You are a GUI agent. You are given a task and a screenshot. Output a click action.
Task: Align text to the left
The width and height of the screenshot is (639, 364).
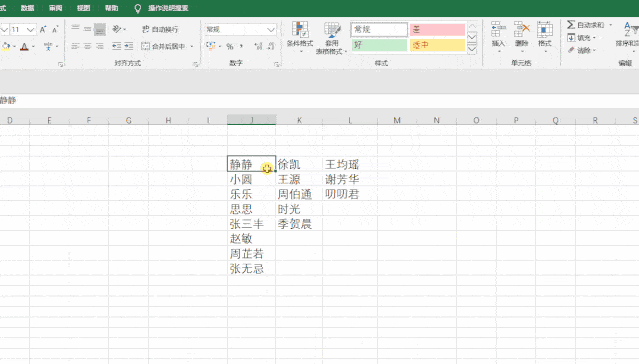(75, 46)
